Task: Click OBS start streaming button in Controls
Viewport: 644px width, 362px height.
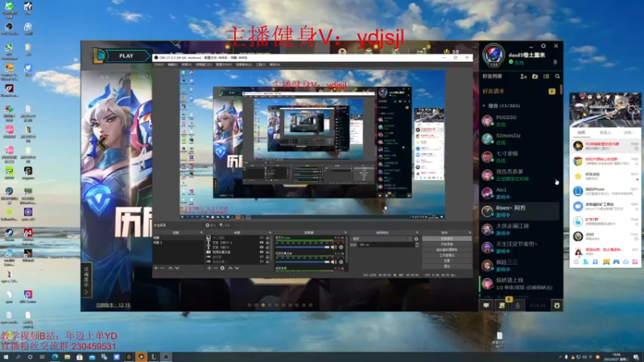Action: pos(447,238)
